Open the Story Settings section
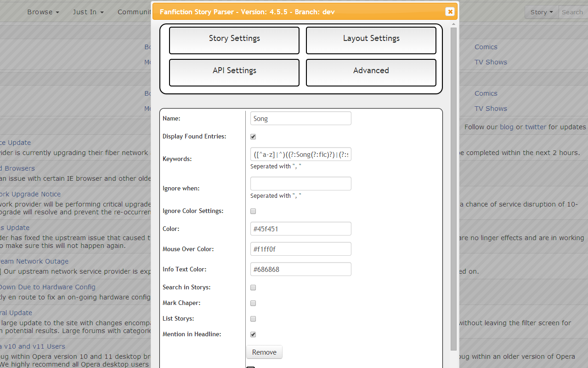 coord(234,40)
